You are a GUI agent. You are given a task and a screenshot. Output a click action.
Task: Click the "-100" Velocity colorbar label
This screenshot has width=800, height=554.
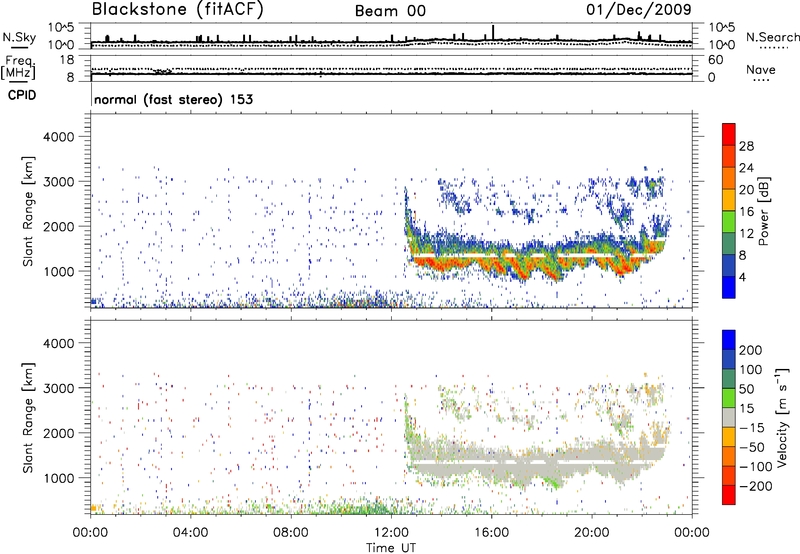(x=755, y=467)
